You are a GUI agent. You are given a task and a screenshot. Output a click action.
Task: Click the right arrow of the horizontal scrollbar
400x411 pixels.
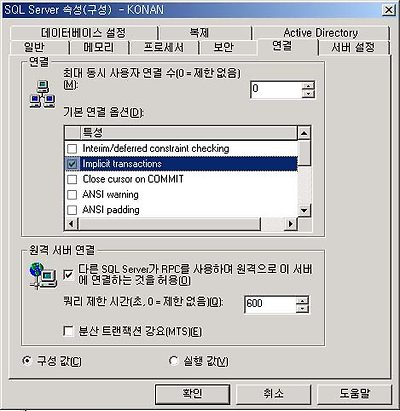[291, 224]
